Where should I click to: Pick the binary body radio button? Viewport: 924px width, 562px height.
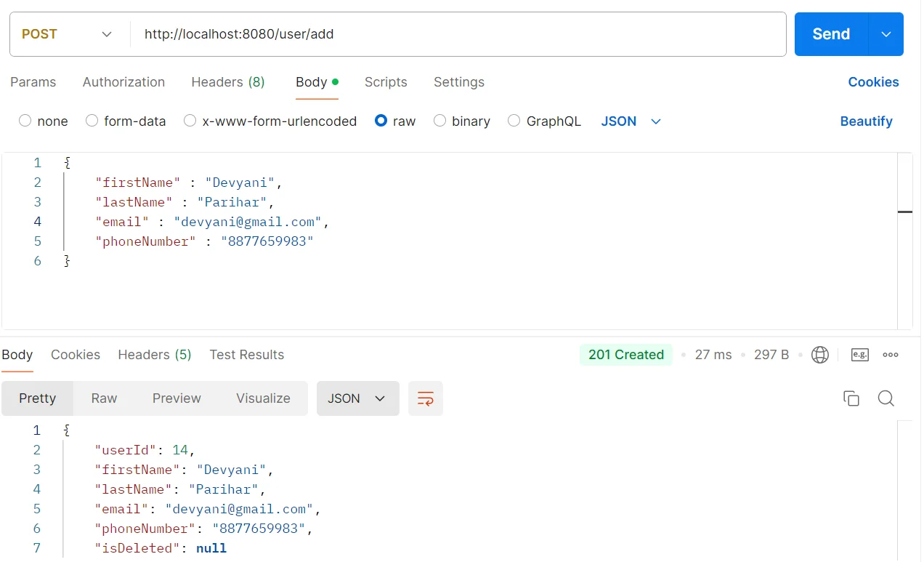[x=439, y=121]
